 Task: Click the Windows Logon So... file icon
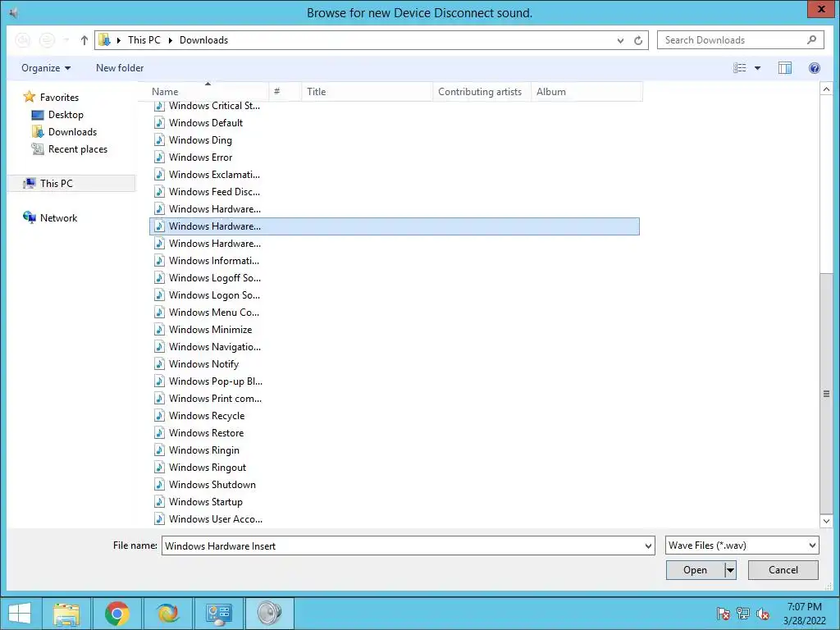(x=159, y=295)
